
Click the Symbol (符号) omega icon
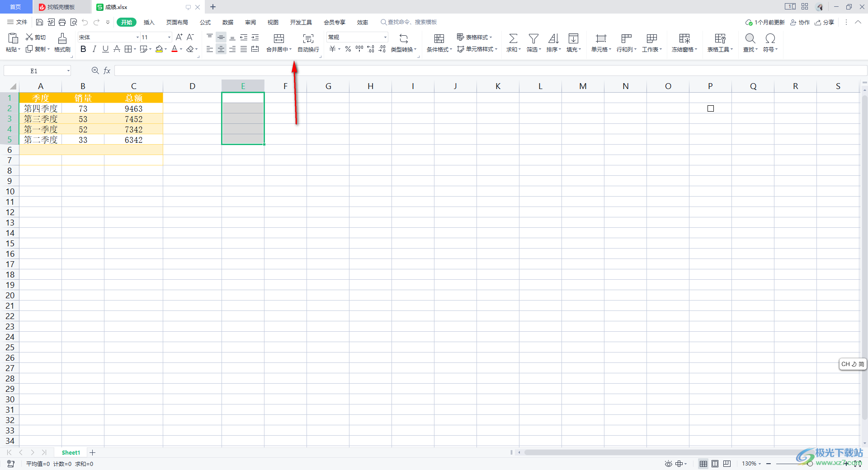770,38
